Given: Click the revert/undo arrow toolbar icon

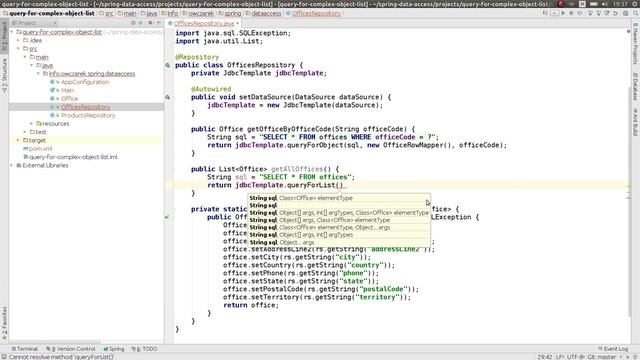Looking at the screenshot, I should pos(615,13).
